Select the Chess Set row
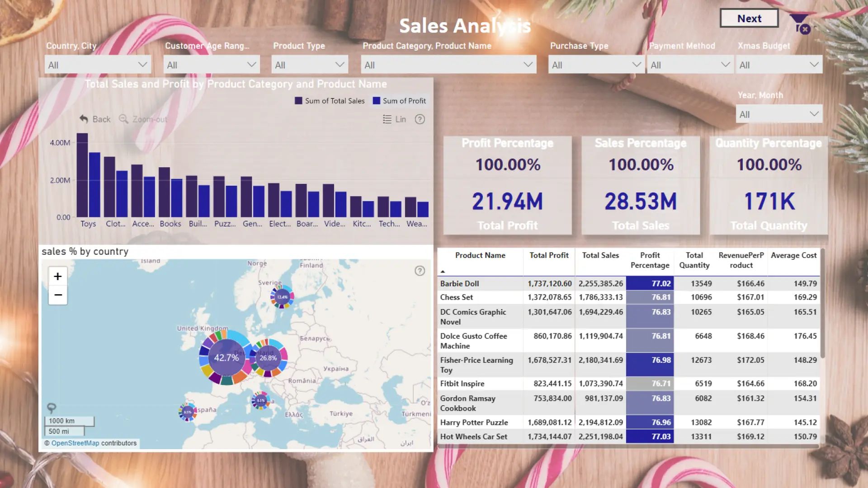The height and width of the screenshot is (488, 868). (x=628, y=297)
